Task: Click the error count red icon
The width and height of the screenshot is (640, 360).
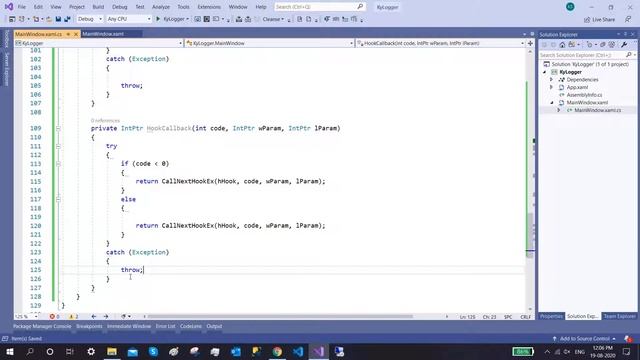Action: click(x=52, y=316)
